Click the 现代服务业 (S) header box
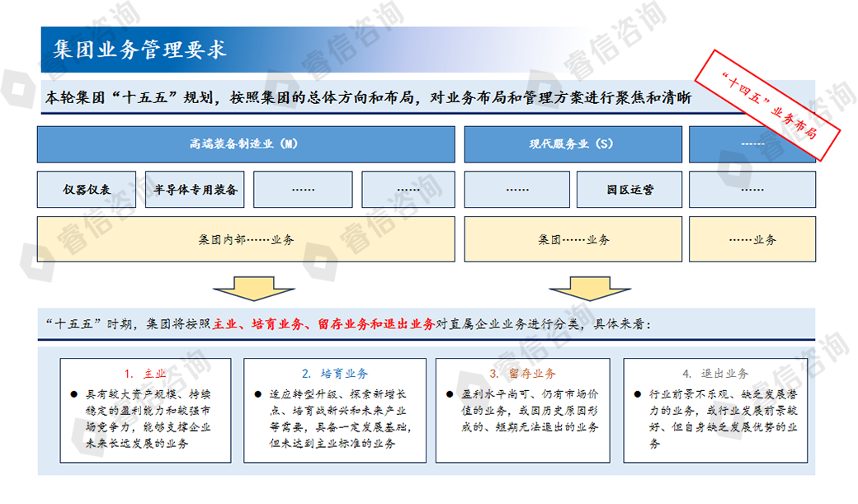This screenshot has height=504, width=858. point(572,144)
